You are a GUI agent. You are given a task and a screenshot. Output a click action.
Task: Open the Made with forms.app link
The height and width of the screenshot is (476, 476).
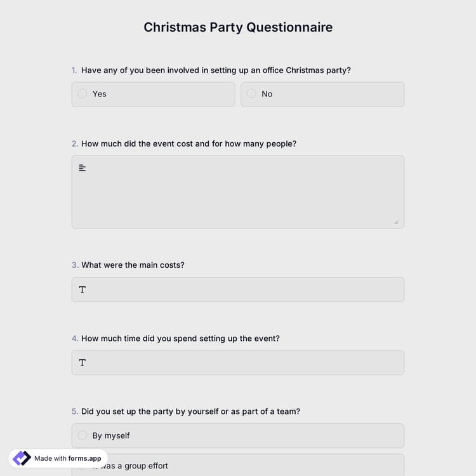[67, 458]
